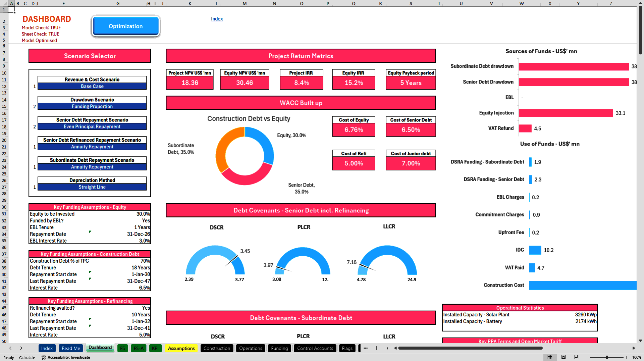The image size is (644, 361).
Task: Click the Equity NPV value 30.46
Action: click(245, 83)
